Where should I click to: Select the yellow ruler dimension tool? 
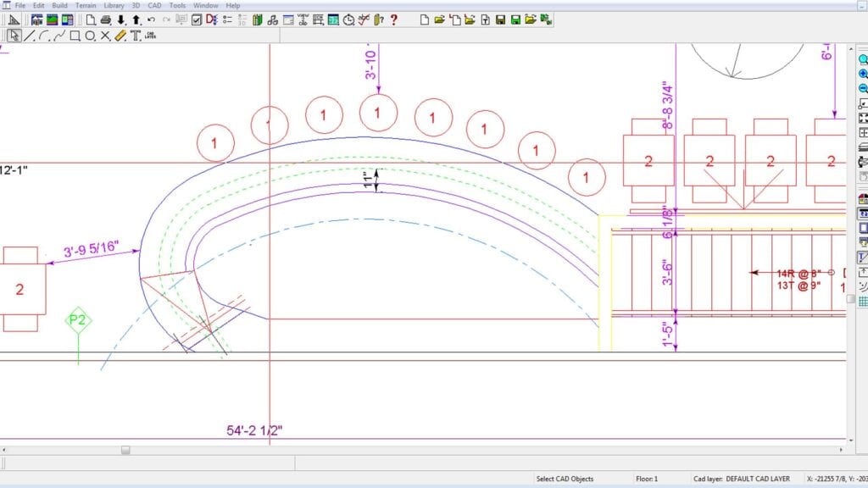120,36
